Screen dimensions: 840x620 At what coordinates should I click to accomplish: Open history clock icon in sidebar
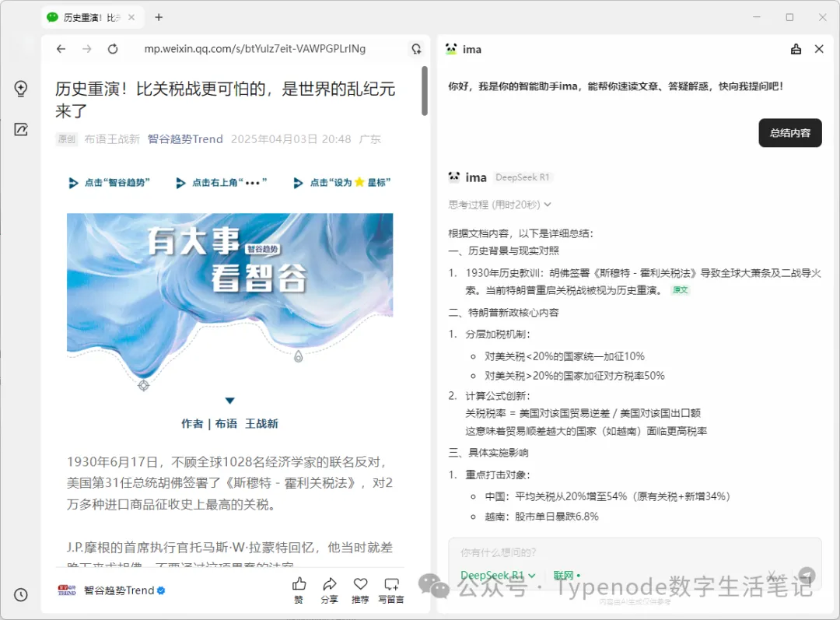pos(21,594)
